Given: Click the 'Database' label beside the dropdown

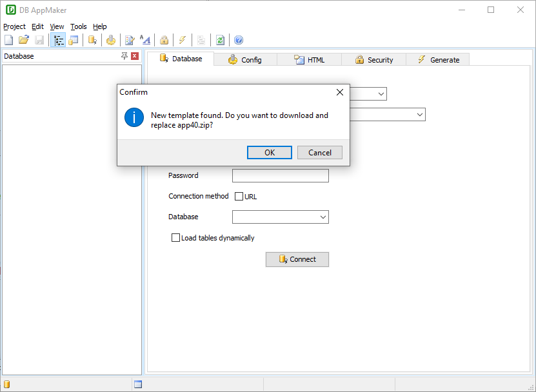Looking at the screenshot, I should pos(183,217).
